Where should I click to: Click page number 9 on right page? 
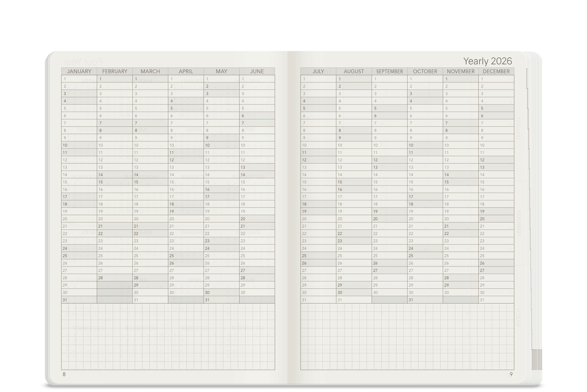(511, 374)
